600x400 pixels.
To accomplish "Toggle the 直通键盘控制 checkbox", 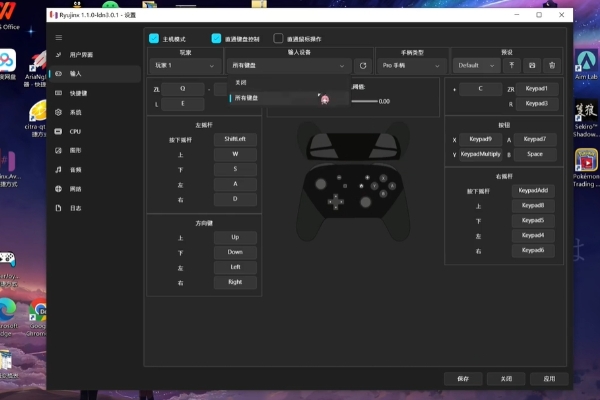I will coord(216,39).
